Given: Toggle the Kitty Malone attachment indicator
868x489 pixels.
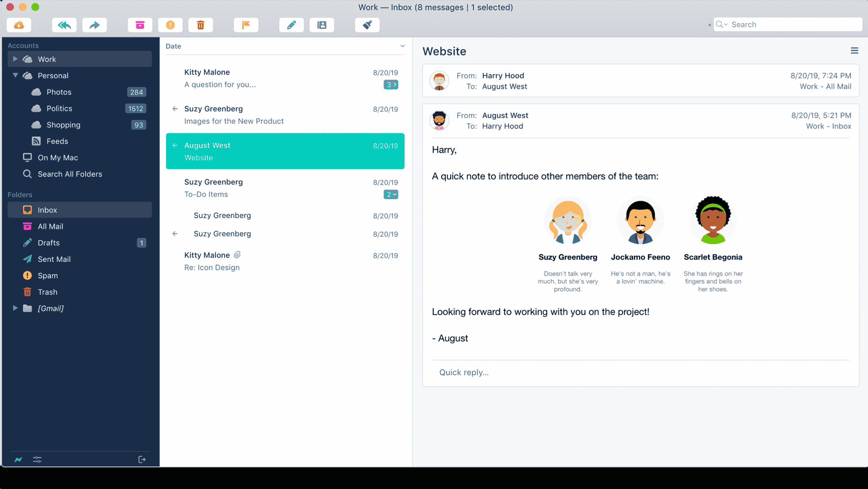Looking at the screenshot, I should 236,255.
